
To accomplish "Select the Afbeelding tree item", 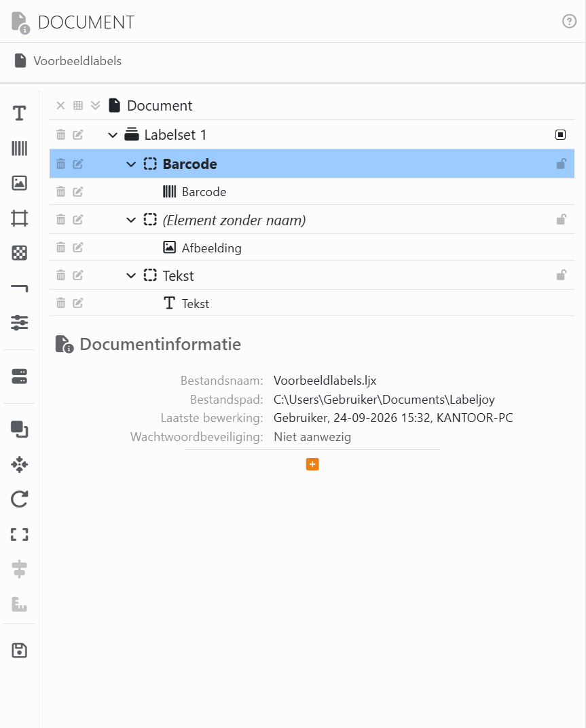I will click(312, 247).
